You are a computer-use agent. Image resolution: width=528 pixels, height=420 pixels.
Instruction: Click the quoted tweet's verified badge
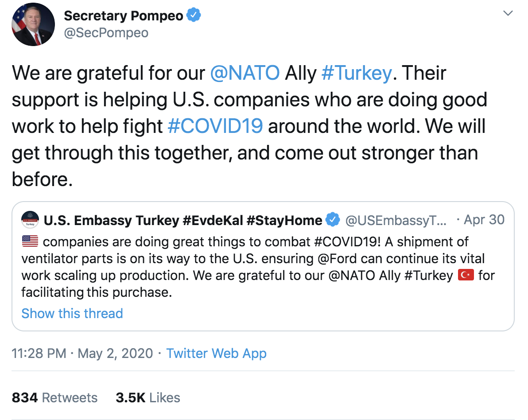332,220
